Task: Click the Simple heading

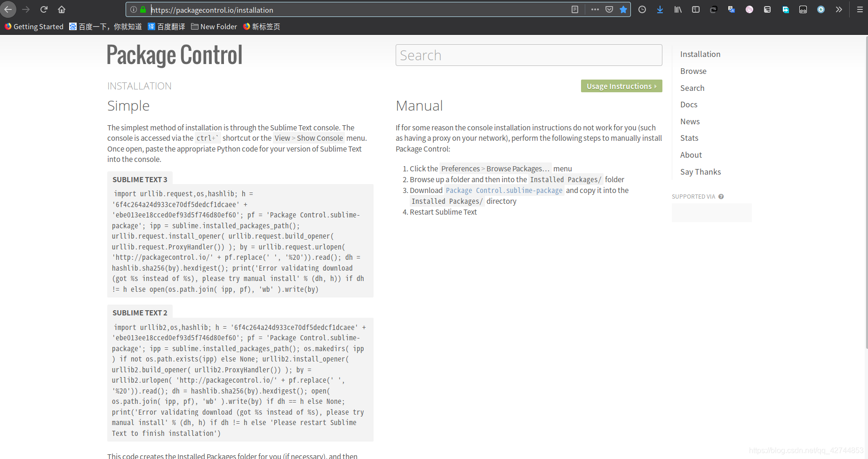Action: [x=128, y=106]
